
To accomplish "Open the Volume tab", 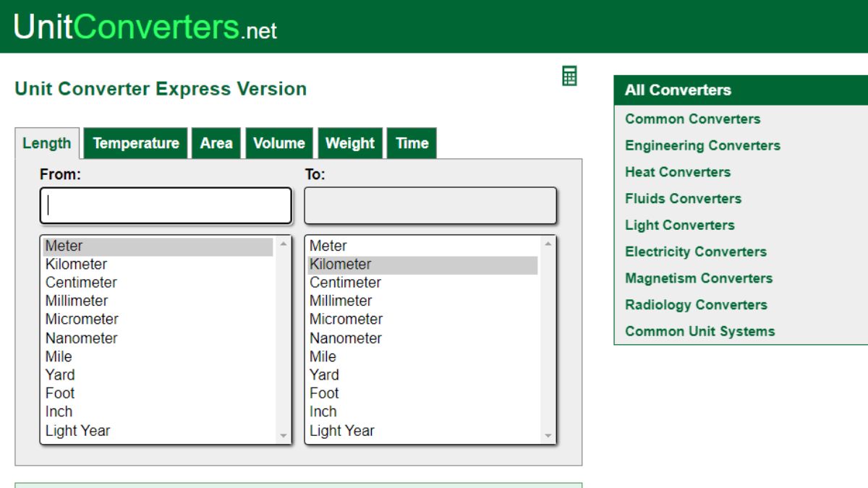I will click(278, 143).
